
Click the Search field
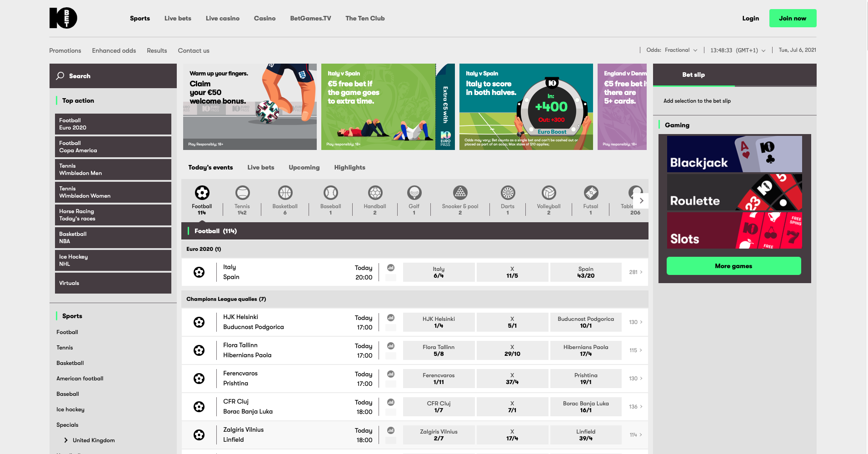pyautogui.click(x=113, y=76)
